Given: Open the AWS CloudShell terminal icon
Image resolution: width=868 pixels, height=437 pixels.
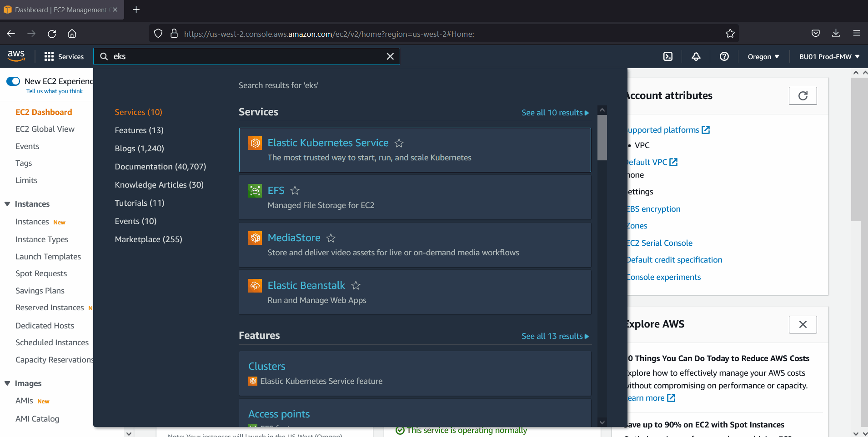Looking at the screenshot, I should tap(668, 56).
